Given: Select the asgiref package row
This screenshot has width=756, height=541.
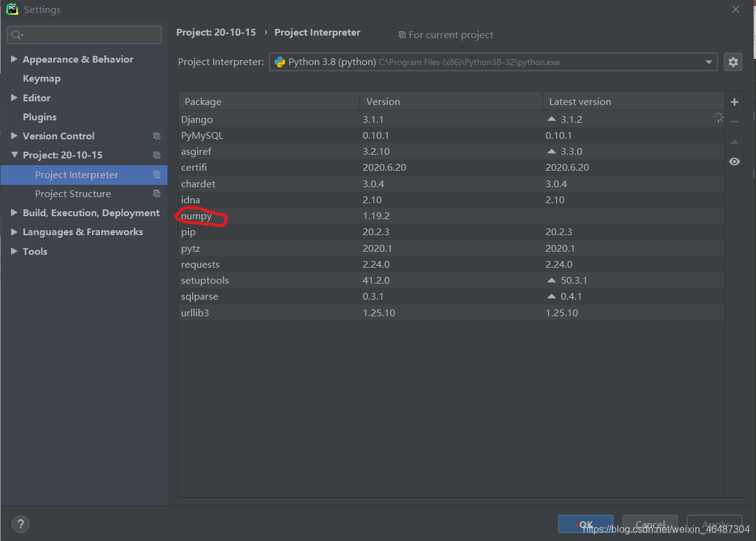Looking at the screenshot, I should pyautogui.click(x=452, y=151).
